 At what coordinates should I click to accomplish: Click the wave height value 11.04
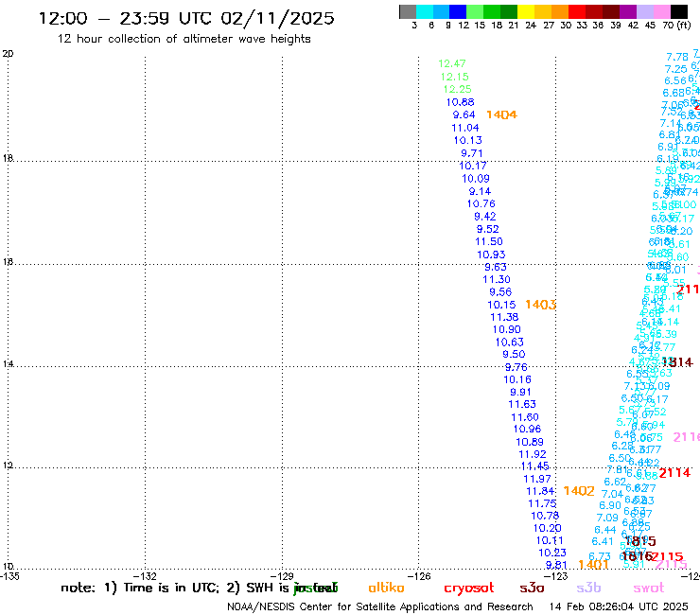click(465, 128)
